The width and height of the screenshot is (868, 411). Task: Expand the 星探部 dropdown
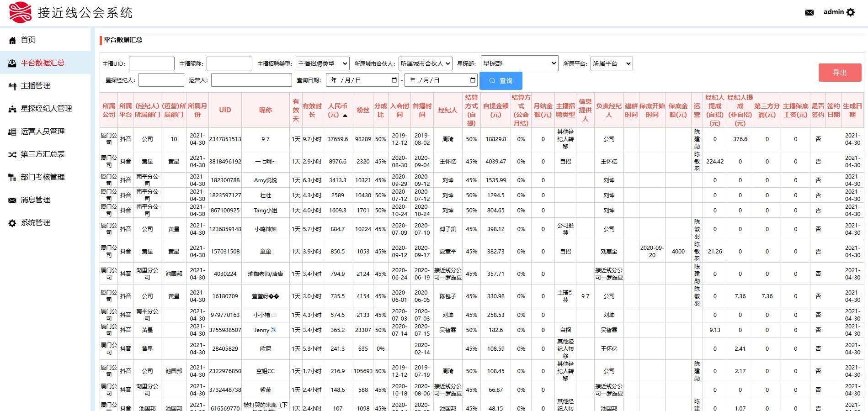click(x=520, y=63)
